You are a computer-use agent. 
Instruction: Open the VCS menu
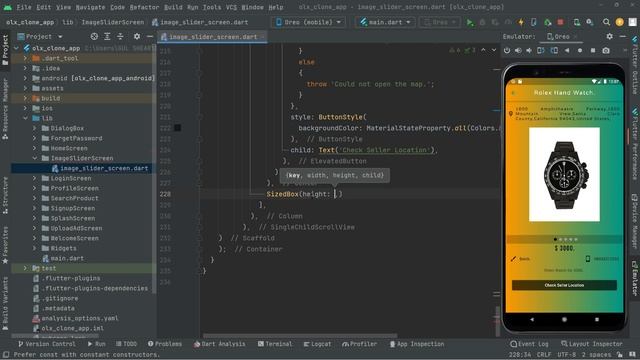tap(231, 7)
